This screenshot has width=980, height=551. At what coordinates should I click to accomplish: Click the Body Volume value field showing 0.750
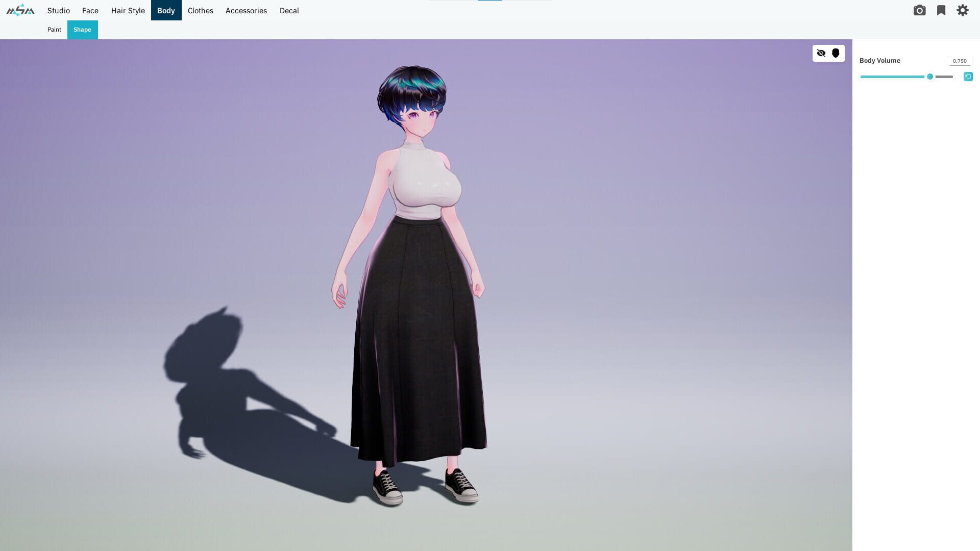[x=960, y=61]
